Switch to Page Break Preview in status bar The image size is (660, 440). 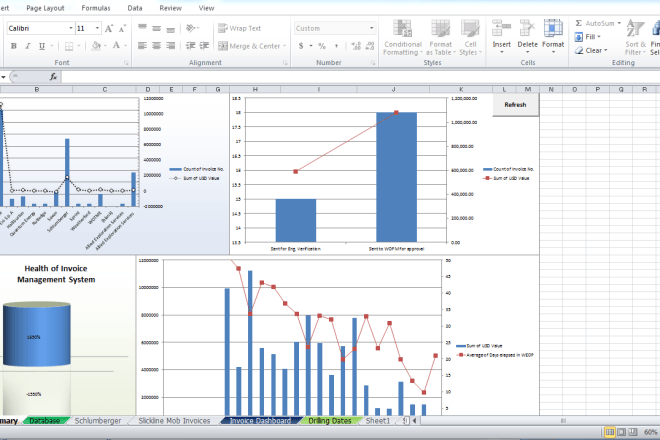(633, 432)
